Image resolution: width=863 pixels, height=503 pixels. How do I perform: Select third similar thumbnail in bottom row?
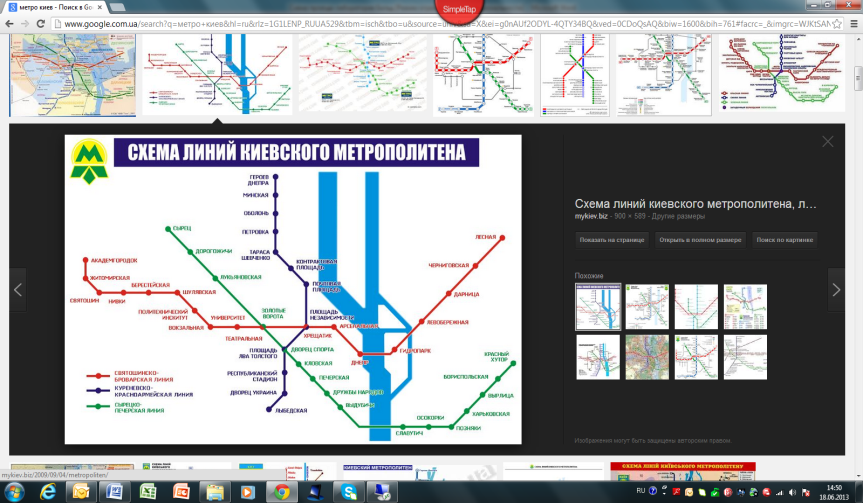coord(696,357)
